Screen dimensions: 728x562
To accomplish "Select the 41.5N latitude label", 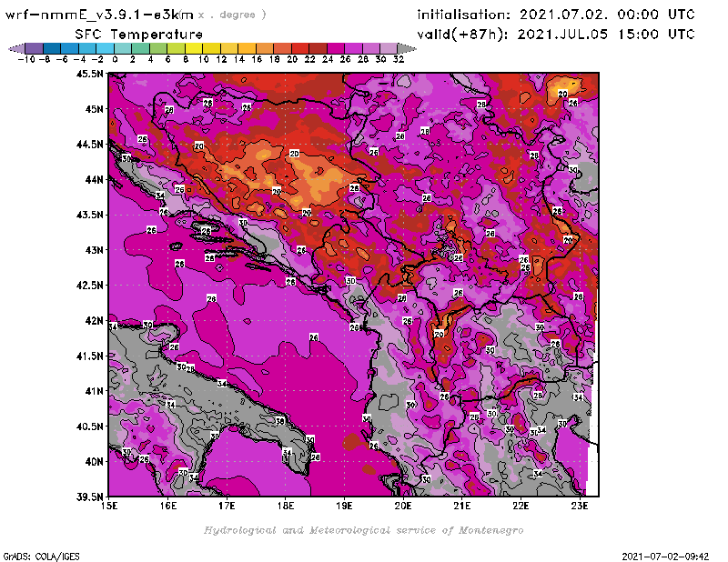I will tap(89, 356).
